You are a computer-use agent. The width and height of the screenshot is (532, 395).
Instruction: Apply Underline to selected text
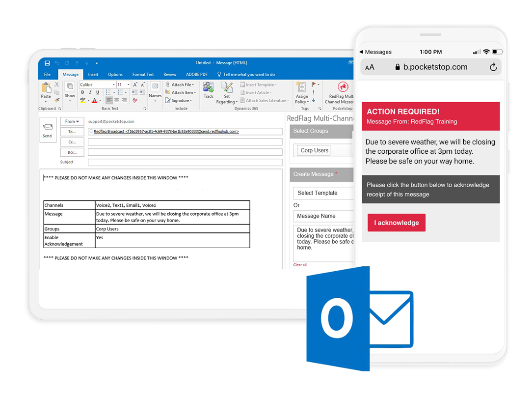coord(97,92)
